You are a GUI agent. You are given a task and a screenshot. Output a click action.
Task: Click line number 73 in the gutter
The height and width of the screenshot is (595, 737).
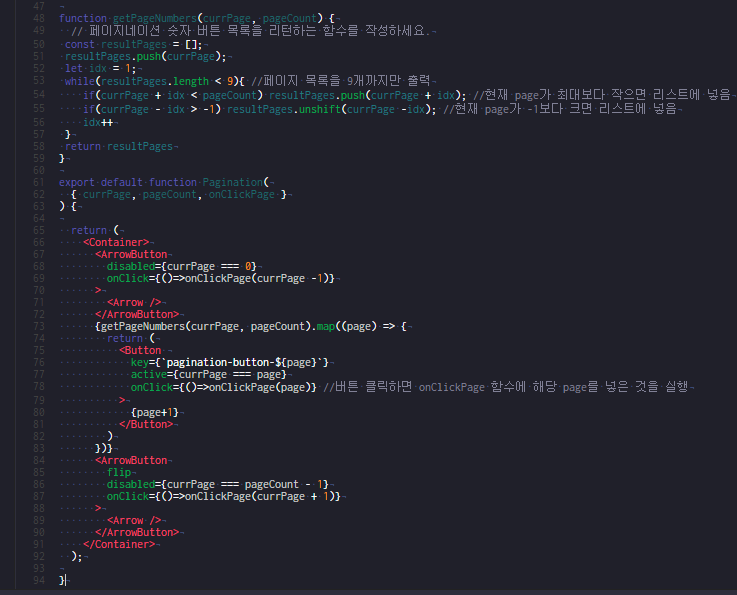point(39,326)
